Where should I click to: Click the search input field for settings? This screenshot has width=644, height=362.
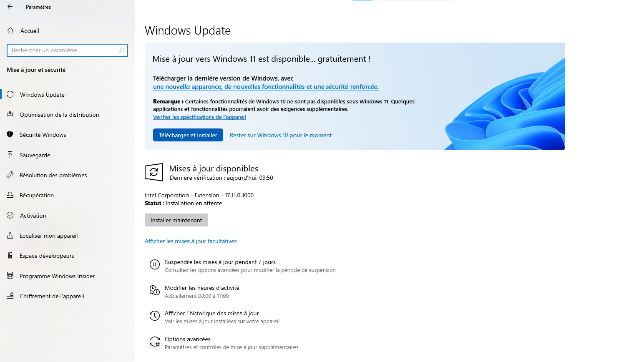click(67, 50)
